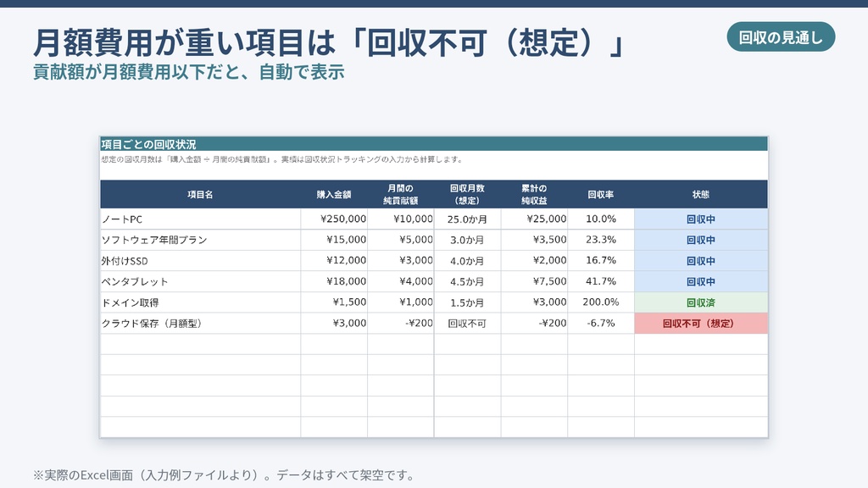The height and width of the screenshot is (488, 868).
Task: Click the ¥10,000 monthly contribution cell
Action: 401,219
